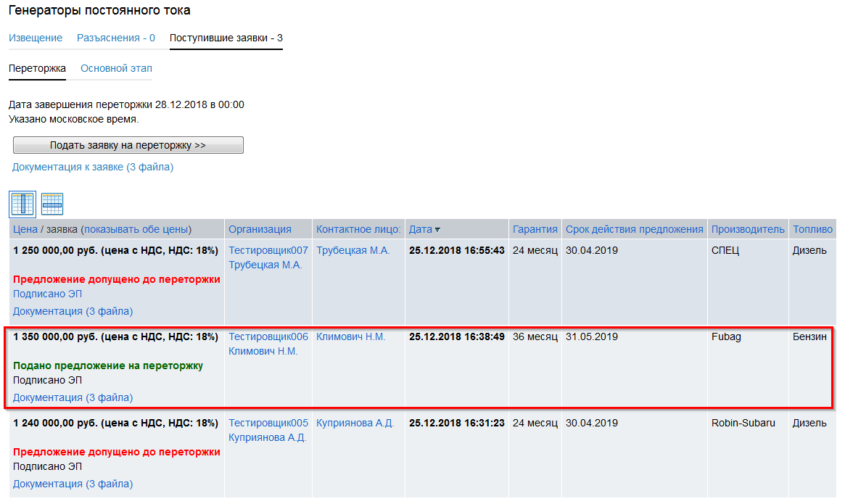The width and height of the screenshot is (845, 504).
Task: Click Подписано ЭП in the first bid
Action: (x=47, y=294)
